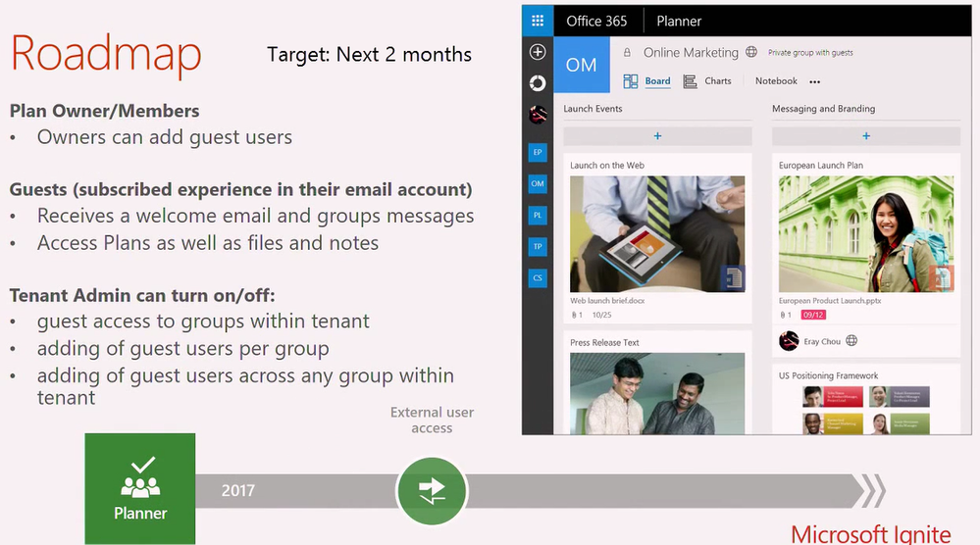The width and height of the screenshot is (980, 545).
Task: Click the Messaging and Branding bucket title
Action: tap(823, 109)
